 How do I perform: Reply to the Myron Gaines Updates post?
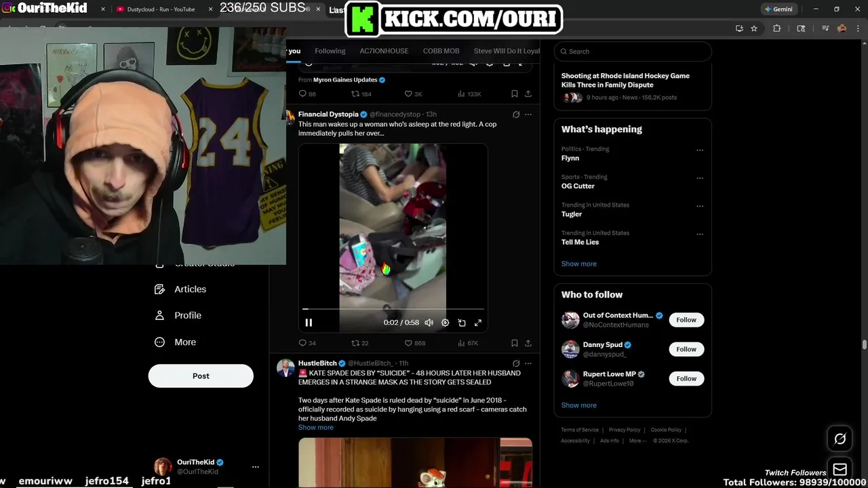tap(307, 94)
